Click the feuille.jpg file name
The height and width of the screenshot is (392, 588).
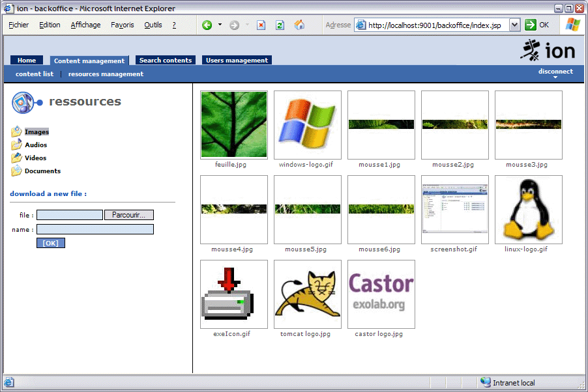coord(231,165)
